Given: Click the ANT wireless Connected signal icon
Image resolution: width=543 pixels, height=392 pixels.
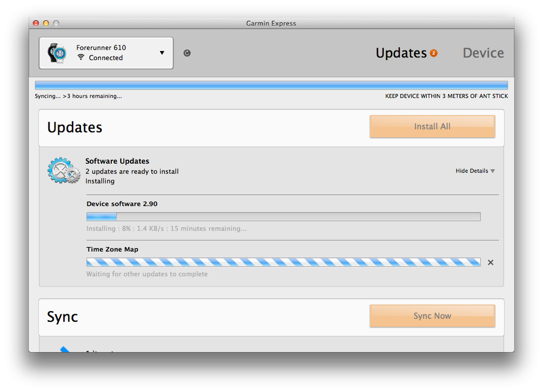Looking at the screenshot, I should pyautogui.click(x=81, y=57).
